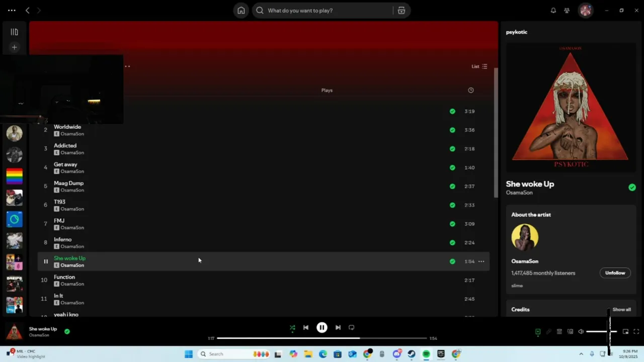The height and width of the screenshot is (362, 644).
Task: Collapse Your Library icon
Action: click(x=14, y=32)
